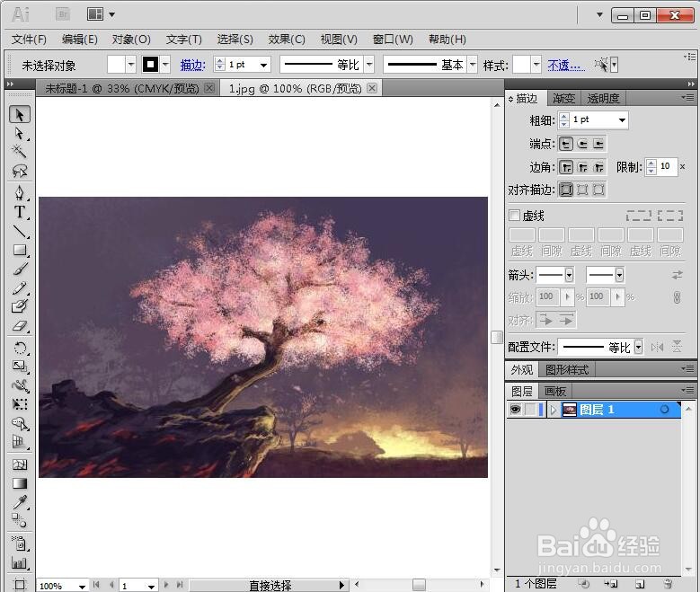Enable the 虚线 dashed line checkbox
The height and width of the screenshot is (592, 700).
[x=514, y=216]
